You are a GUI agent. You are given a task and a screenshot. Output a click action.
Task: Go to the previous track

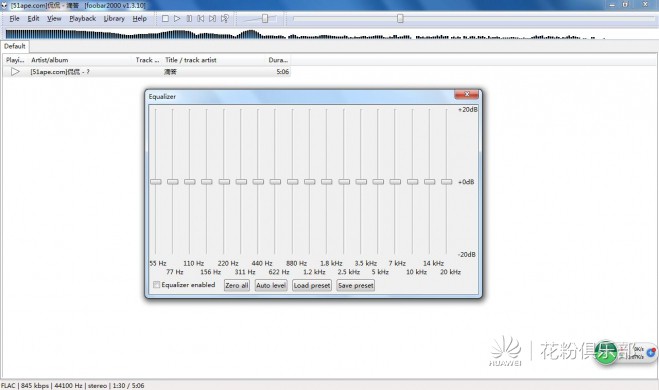pyautogui.click(x=201, y=18)
